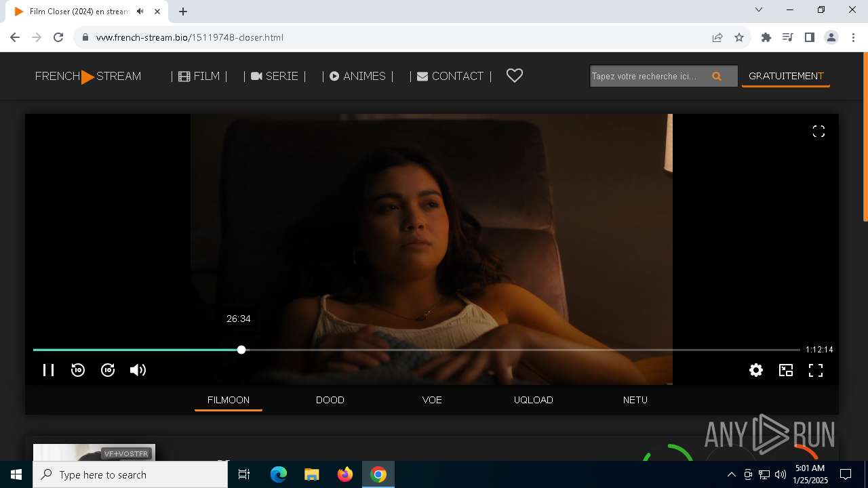Click the top-right expand player icon

[x=818, y=131]
